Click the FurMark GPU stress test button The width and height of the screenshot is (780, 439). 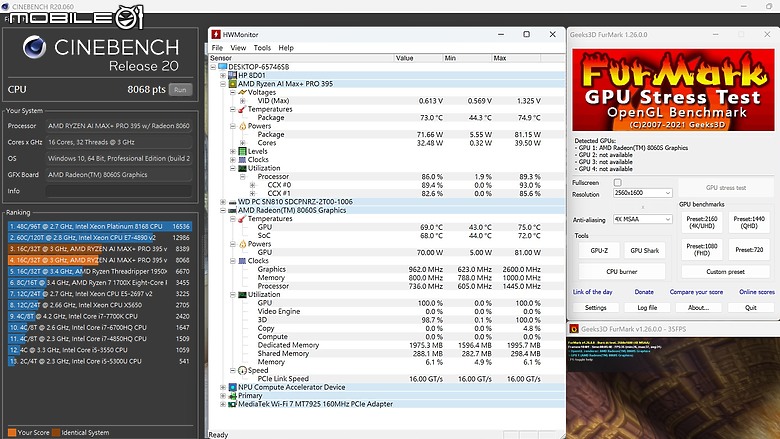coord(726,188)
